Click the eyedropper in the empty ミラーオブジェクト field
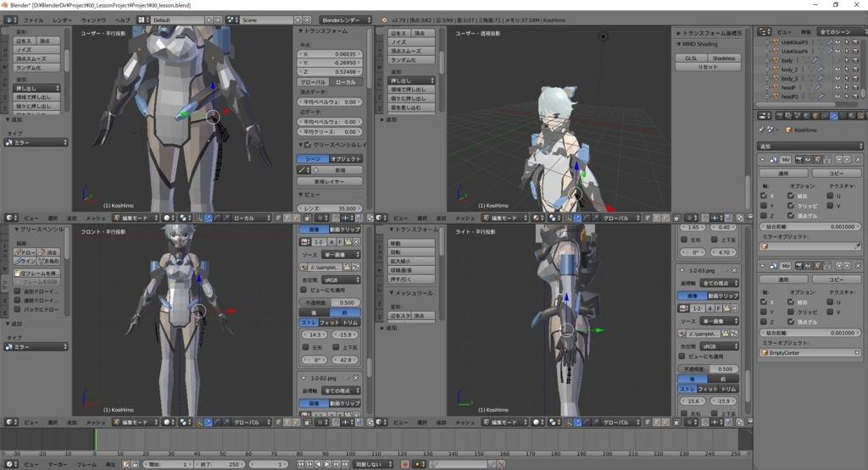The width and height of the screenshot is (868, 470). [x=857, y=246]
